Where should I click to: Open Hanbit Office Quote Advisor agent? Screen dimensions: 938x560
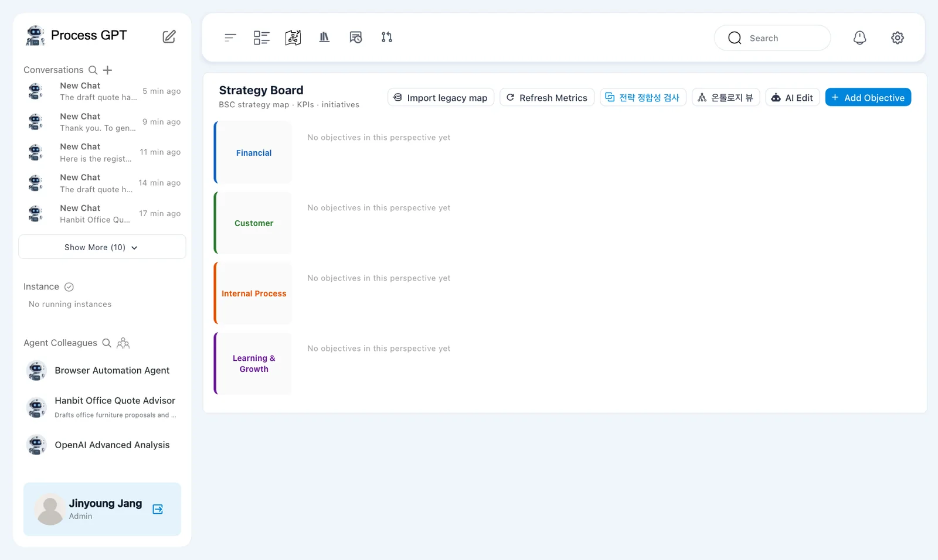[x=102, y=407]
